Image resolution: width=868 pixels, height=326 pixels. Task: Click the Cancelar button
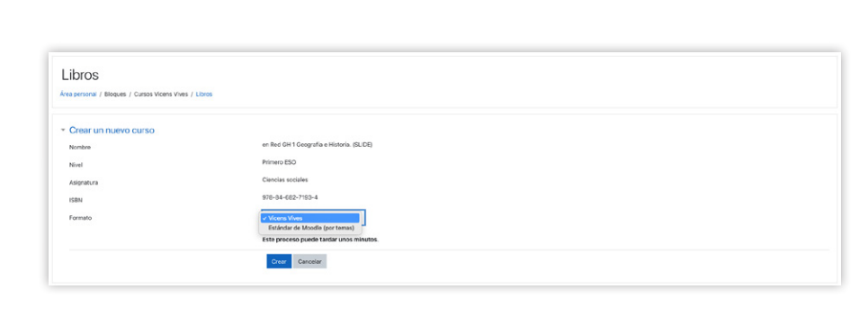point(310,261)
